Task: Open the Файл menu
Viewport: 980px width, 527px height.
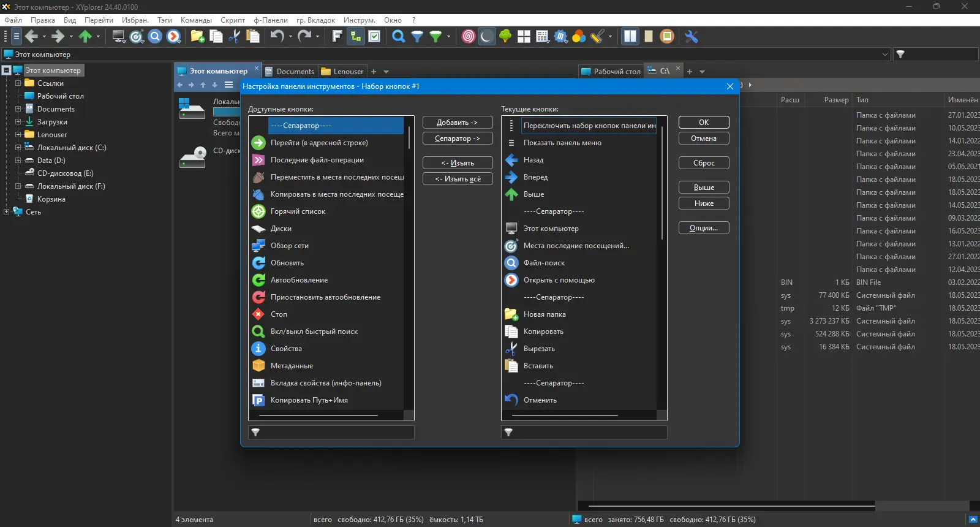Action: point(13,20)
